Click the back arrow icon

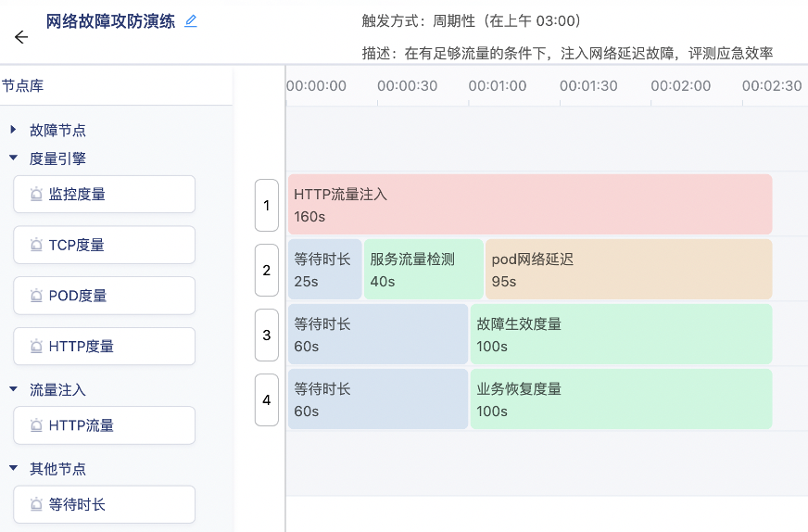coord(21,37)
